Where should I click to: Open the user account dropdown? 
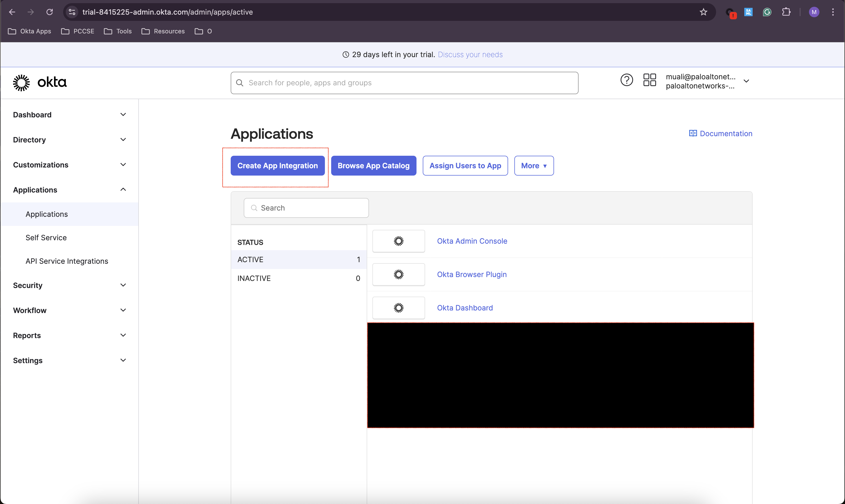[746, 81]
